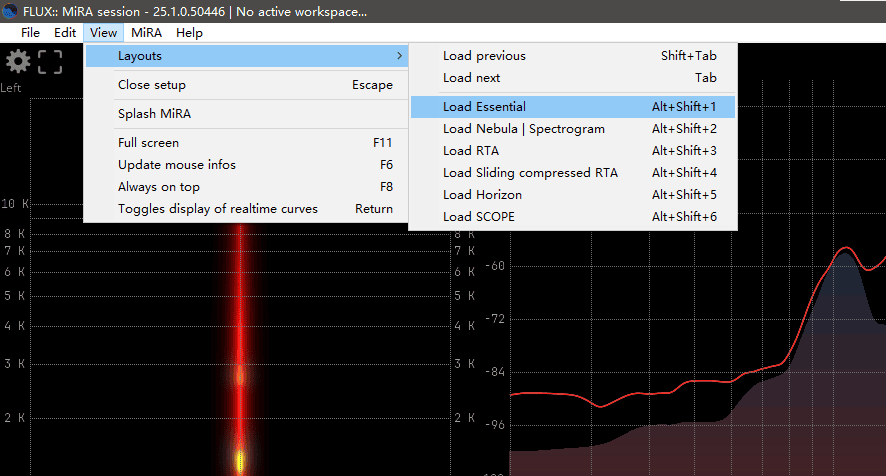Expand the Layouts submenu
The image size is (886, 476).
click(x=246, y=56)
